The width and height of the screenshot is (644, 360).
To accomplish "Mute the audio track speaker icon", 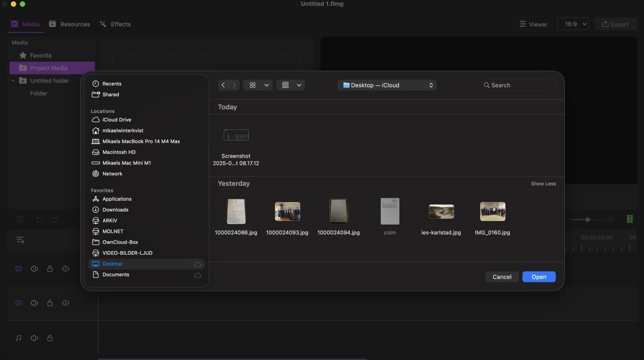I will tap(34, 338).
